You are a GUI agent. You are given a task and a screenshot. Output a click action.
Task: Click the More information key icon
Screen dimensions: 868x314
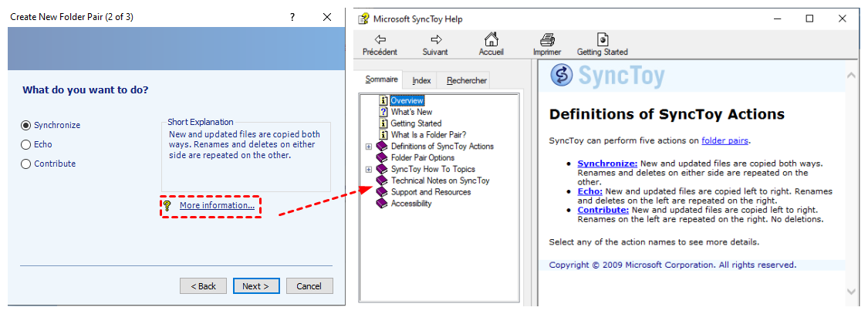pos(167,206)
